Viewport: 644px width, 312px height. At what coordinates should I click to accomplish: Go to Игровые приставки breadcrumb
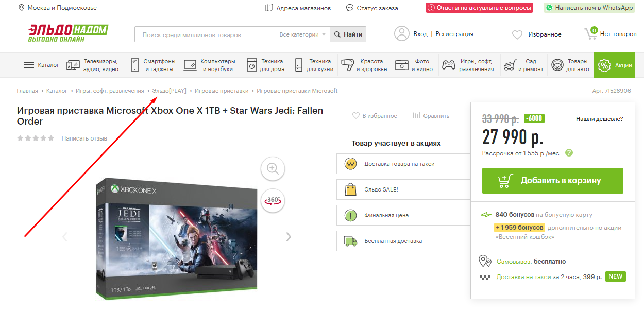222,91
